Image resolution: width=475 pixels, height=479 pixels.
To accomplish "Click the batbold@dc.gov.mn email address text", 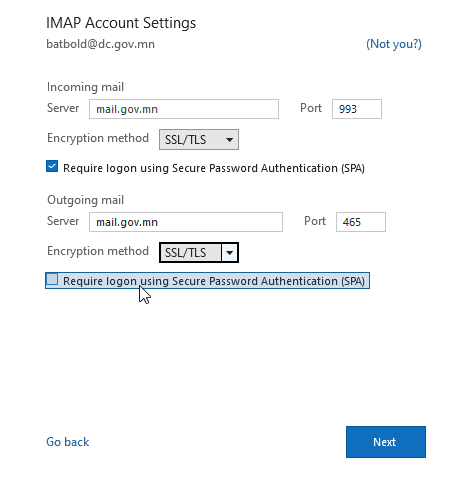I will [100, 44].
